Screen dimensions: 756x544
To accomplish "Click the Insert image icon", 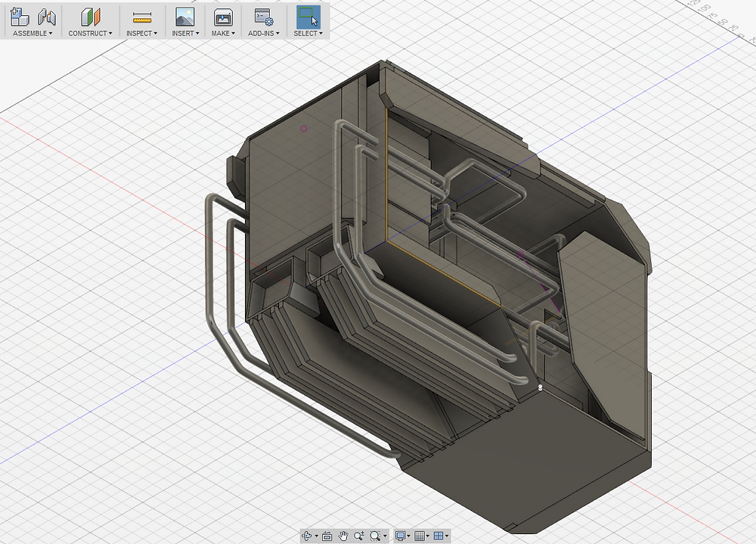I will point(184,17).
